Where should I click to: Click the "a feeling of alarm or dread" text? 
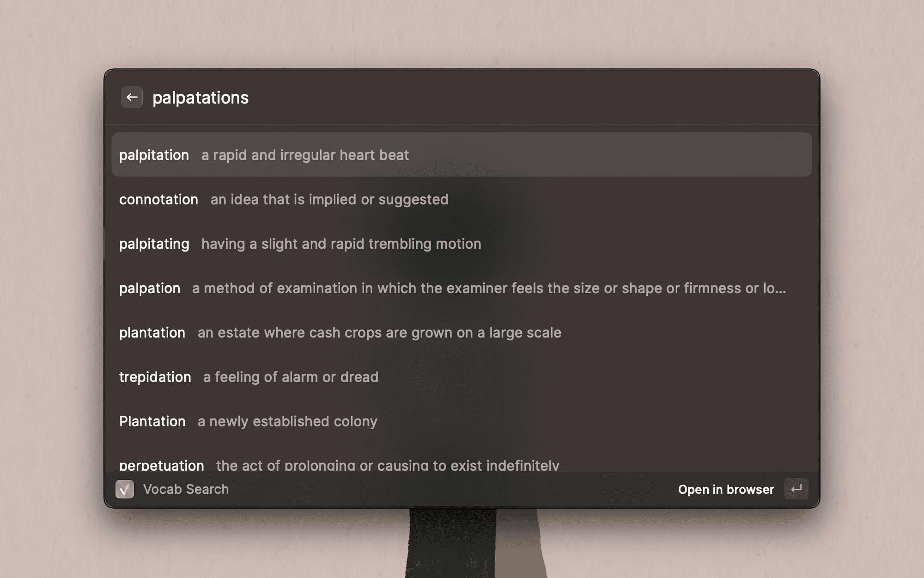(x=291, y=377)
